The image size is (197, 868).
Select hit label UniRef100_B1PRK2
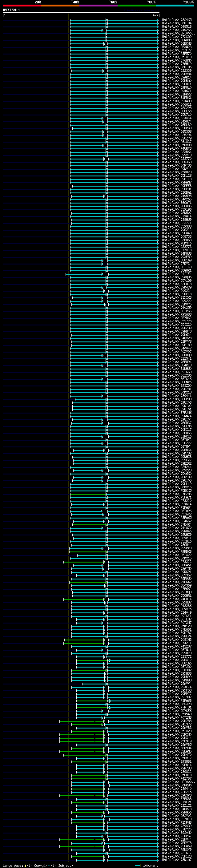177,94
